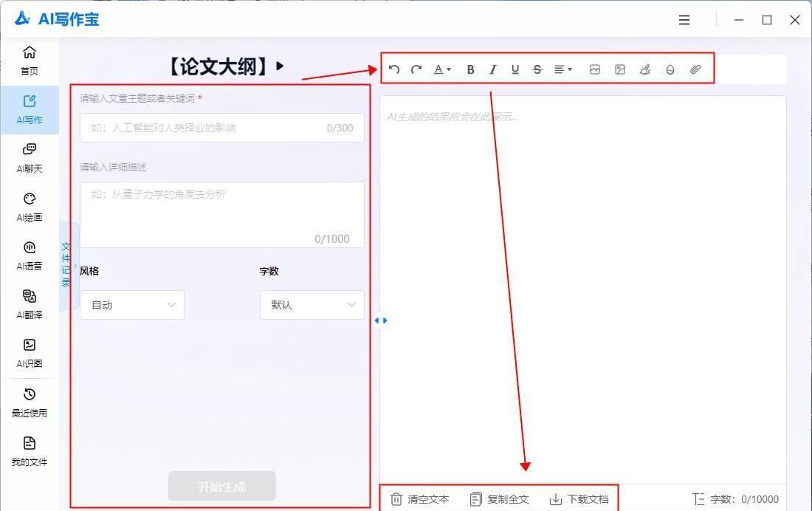Viewport: 812px width, 511px height.
Task: Toggle underline formatting
Action: [x=515, y=69]
